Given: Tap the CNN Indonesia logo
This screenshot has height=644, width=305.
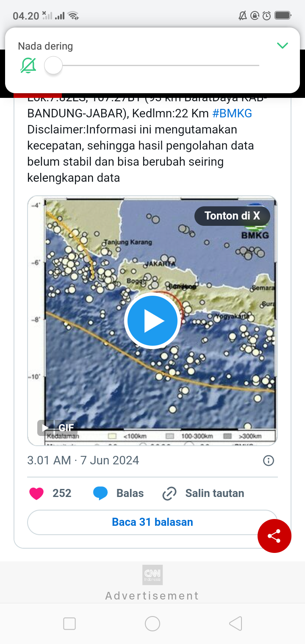Looking at the screenshot, I should (x=152, y=575).
